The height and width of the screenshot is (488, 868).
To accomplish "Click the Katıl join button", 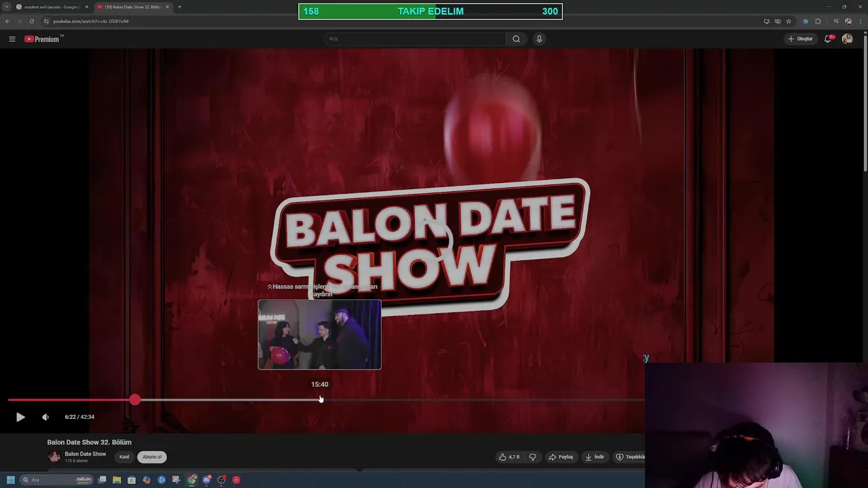I will [124, 457].
